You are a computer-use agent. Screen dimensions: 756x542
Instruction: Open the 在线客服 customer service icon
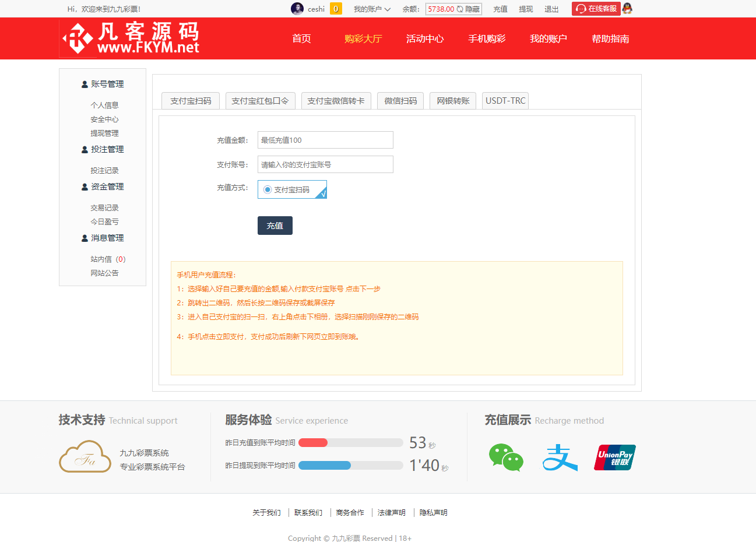tap(595, 8)
